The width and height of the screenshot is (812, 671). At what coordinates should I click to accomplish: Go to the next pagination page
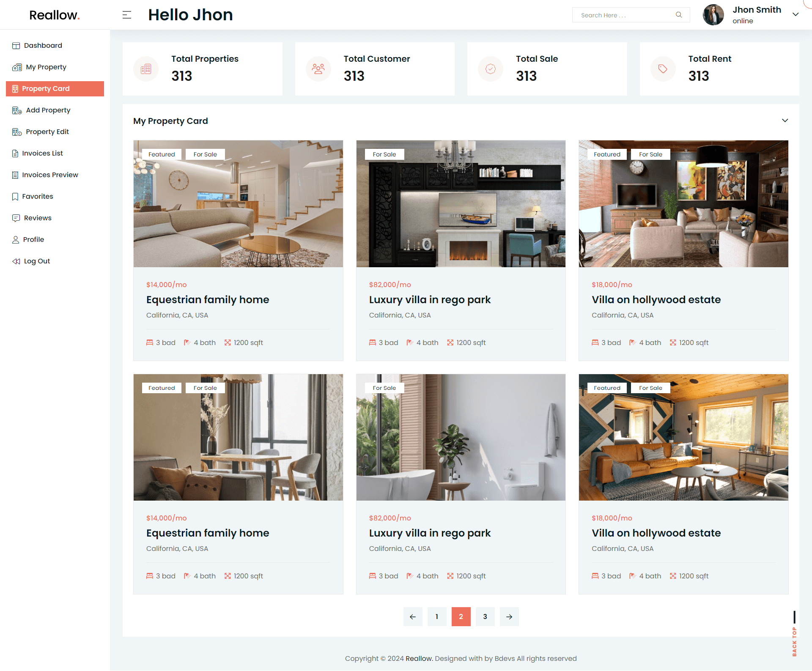pos(509,616)
